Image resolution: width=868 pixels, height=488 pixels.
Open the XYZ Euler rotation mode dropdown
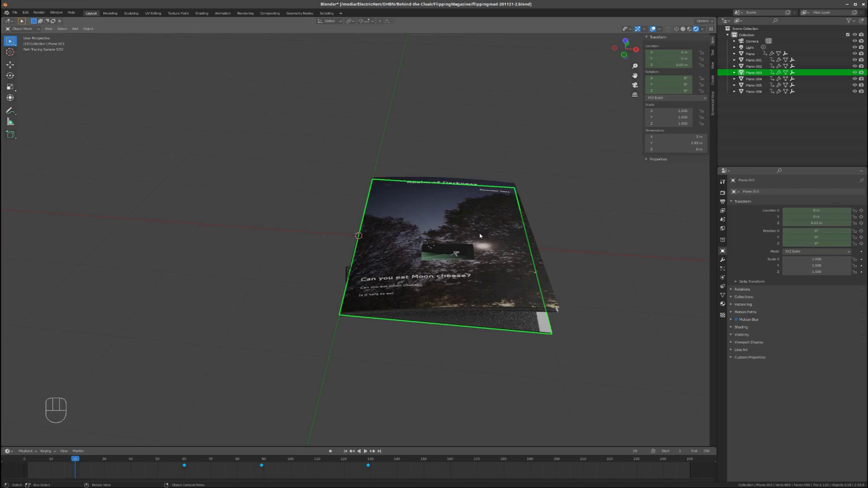(x=816, y=251)
